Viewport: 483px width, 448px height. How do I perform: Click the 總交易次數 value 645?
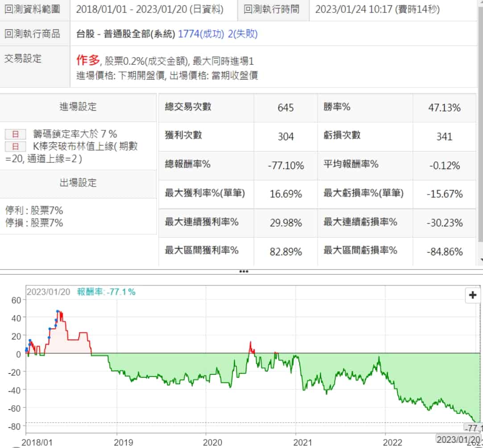(285, 108)
